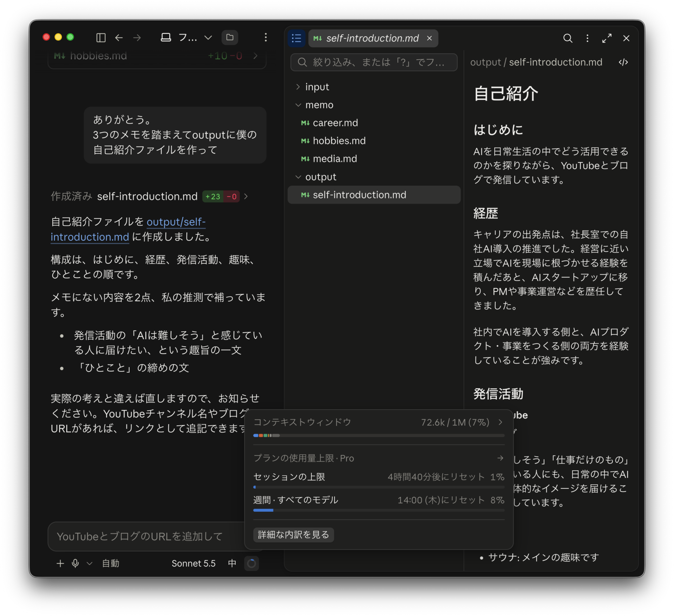Click the plus attach icon below input
This screenshot has height=616, width=674.
click(60, 563)
